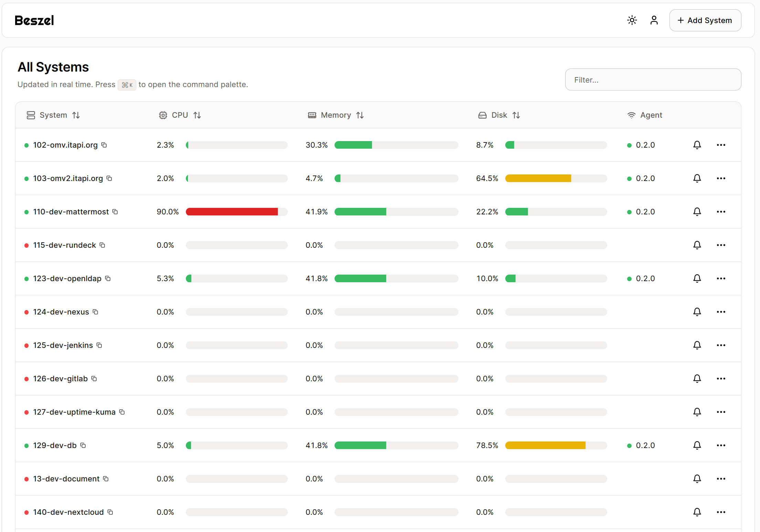The image size is (760, 532).
Task: Click yellow disk bar for 129-dev-db
Action: (545, 445)
